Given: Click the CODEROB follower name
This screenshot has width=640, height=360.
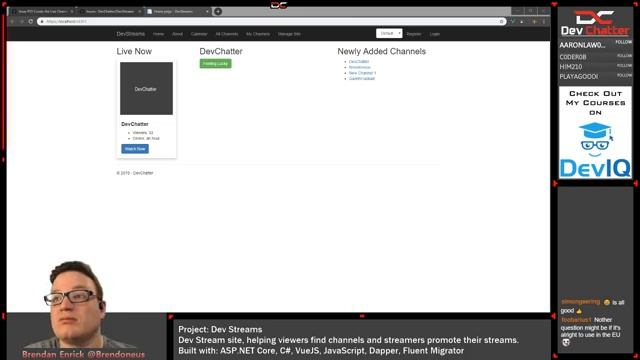Looking at the screenshot, I should 573,57.
